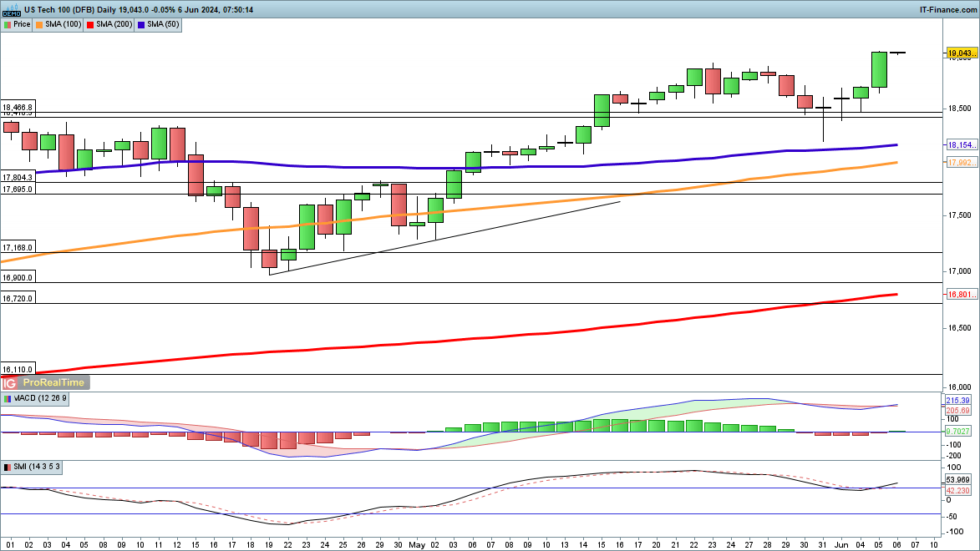The width and height of the screenshot is (980, 551).
Task: Click the 17,168.0 horizontal level label
Action: [x=18, y=247]
